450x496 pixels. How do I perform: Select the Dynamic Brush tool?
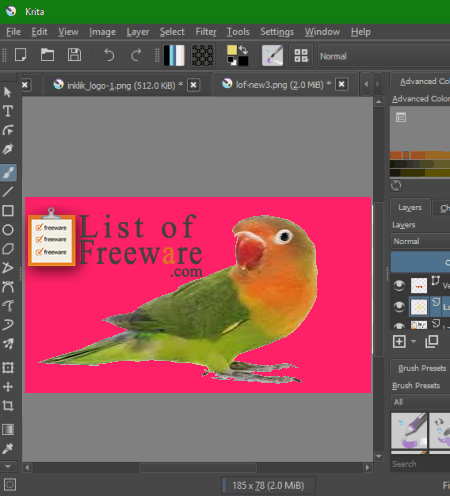(x=8, y=324)
